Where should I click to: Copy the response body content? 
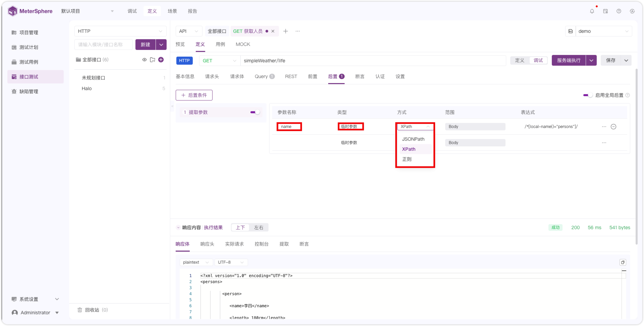pyautogui.click(x=623, y=262)
